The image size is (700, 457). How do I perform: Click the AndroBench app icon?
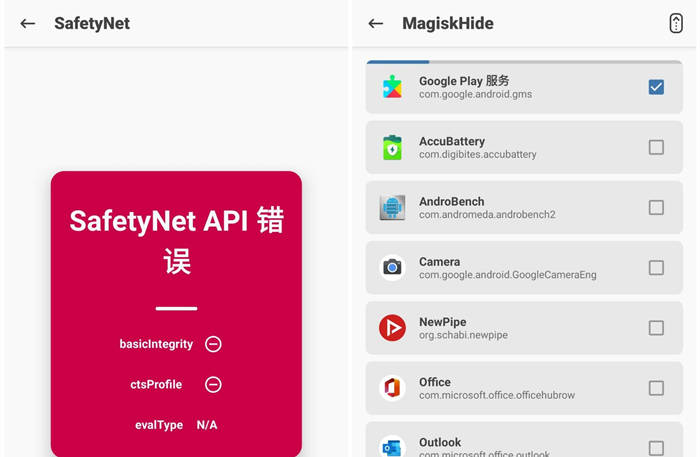point(392,207)
